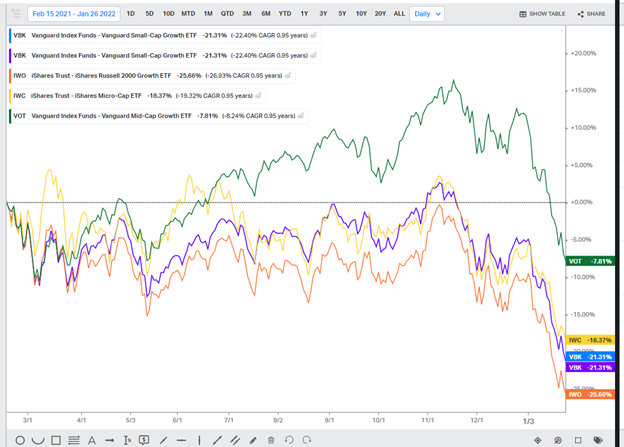Click the blue VBK -21.31% price label

pos(590,357)
